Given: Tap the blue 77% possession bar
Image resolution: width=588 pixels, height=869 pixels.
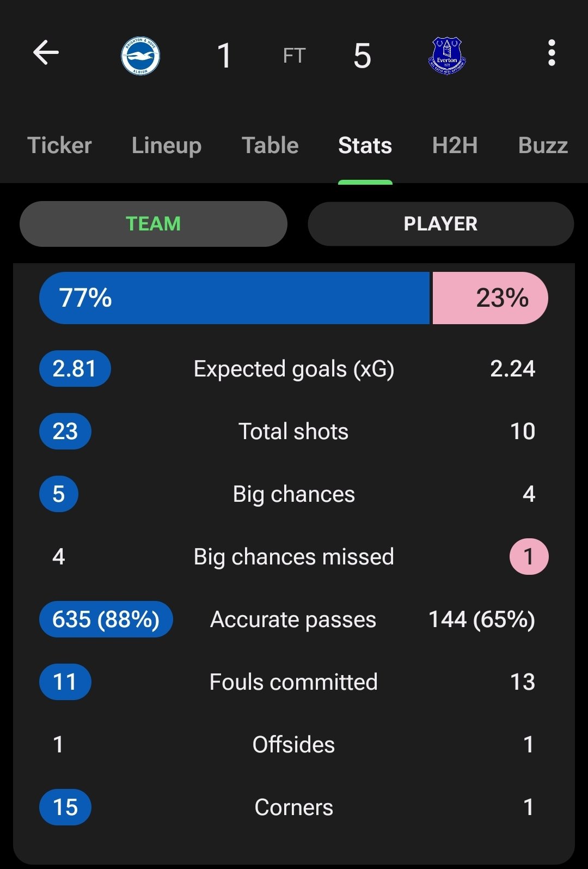Looking at the screenshot, I should [x=235, y=298].
